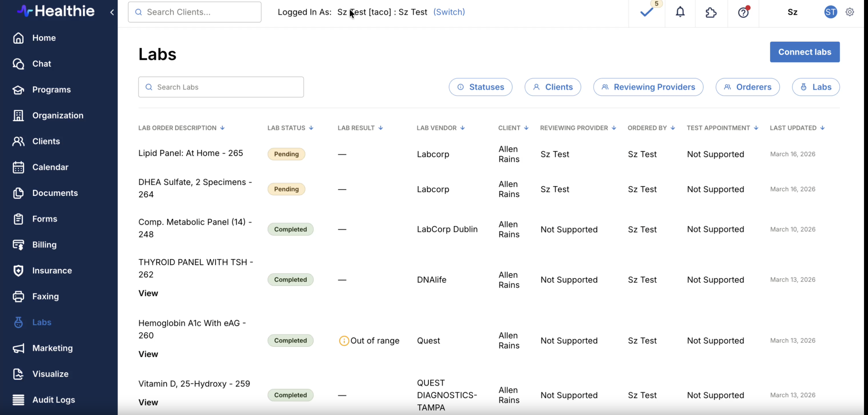868x415 pixels.
Task: Click the ST user avatar
Action: pyautogui.click(x=830, y=12)
